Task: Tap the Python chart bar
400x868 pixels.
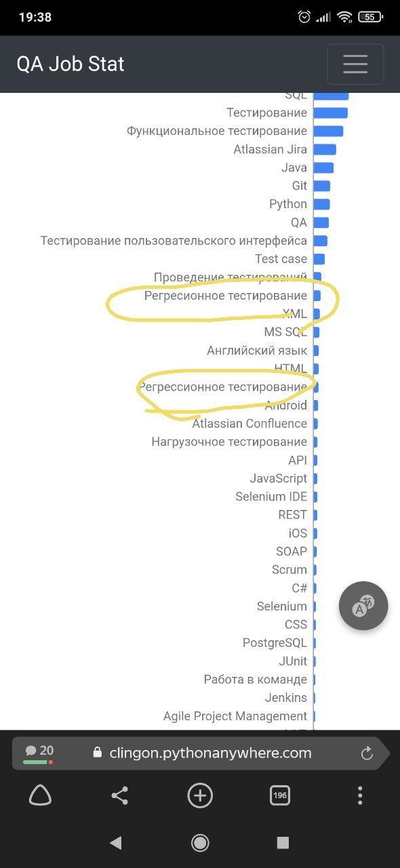Action: click(321, 204)
